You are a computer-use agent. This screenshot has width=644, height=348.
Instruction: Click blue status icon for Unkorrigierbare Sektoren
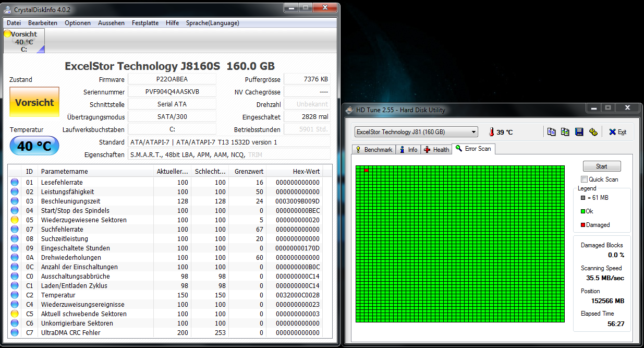[15, 323]
